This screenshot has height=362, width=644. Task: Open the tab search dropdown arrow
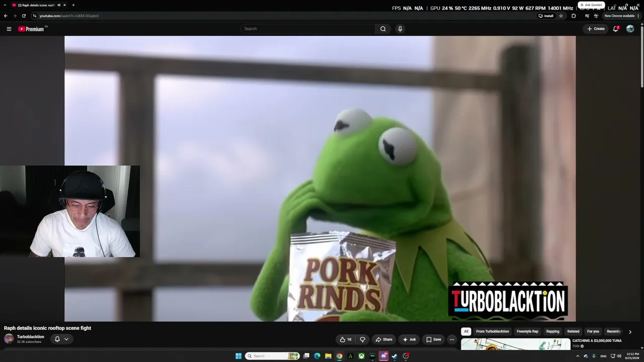point(5,5)
